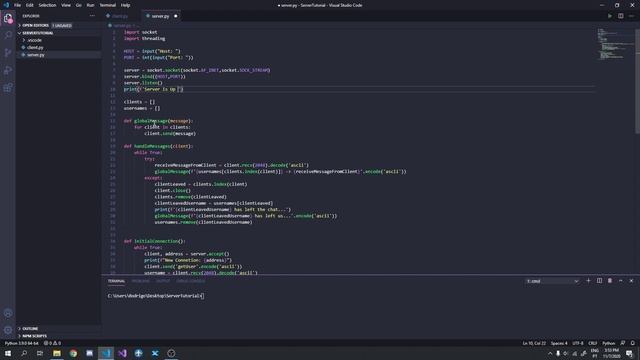Open the Source Control view
The height and width of the screenshot is (360, 640).
pos(8,53)
